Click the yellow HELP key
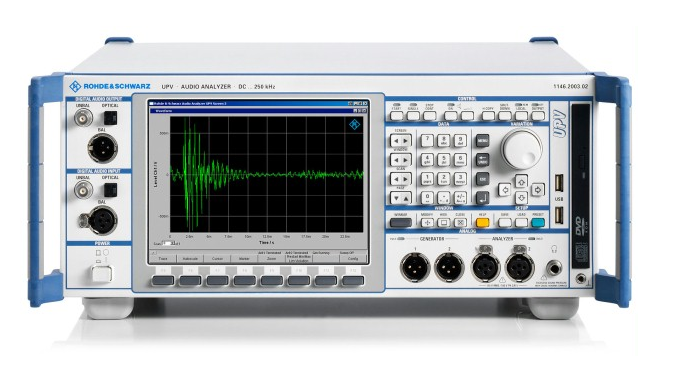 [482, 223]
